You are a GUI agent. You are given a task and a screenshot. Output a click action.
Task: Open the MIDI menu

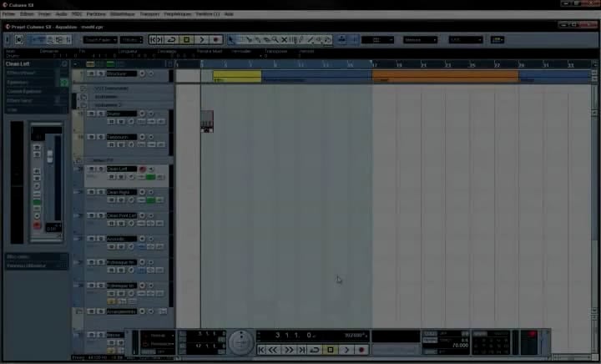77,14
